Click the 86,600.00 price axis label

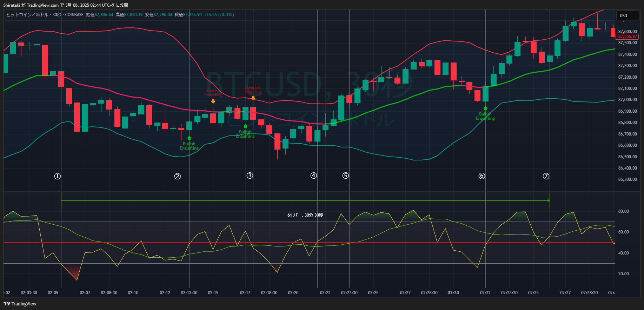(628, 145)
